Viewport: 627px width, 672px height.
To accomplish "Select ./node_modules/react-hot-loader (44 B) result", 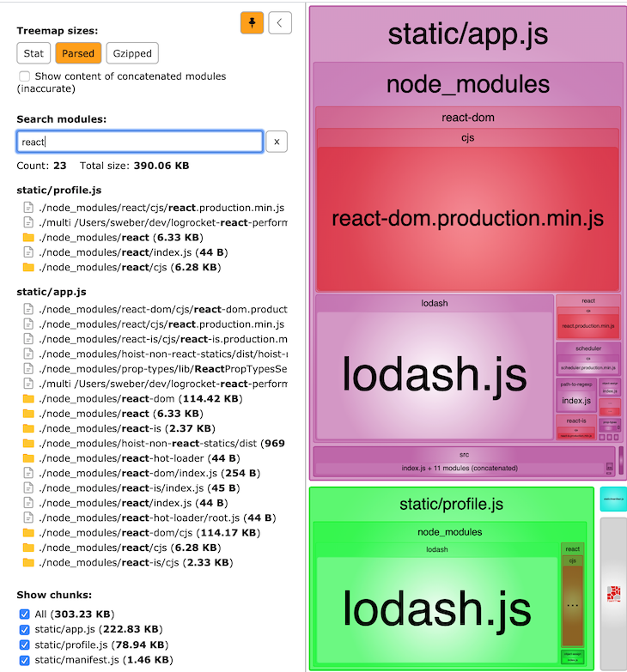I will 139,458.
